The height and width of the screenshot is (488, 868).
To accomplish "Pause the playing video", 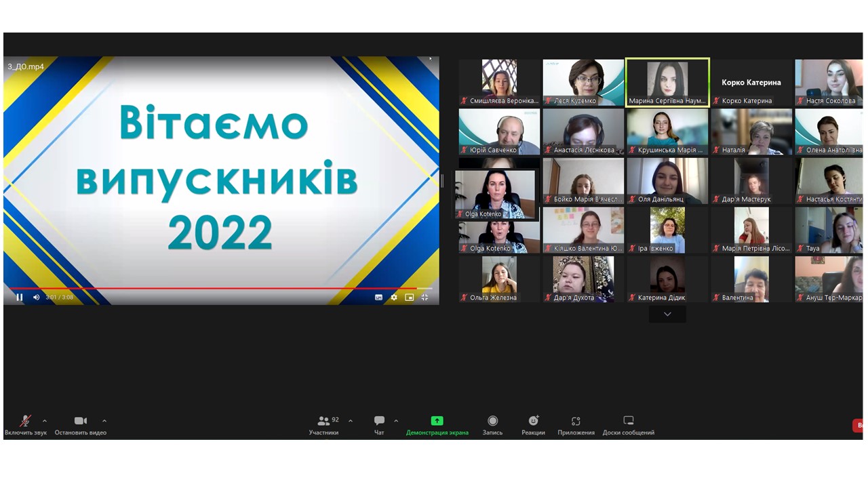I will (x=20, y=297).
